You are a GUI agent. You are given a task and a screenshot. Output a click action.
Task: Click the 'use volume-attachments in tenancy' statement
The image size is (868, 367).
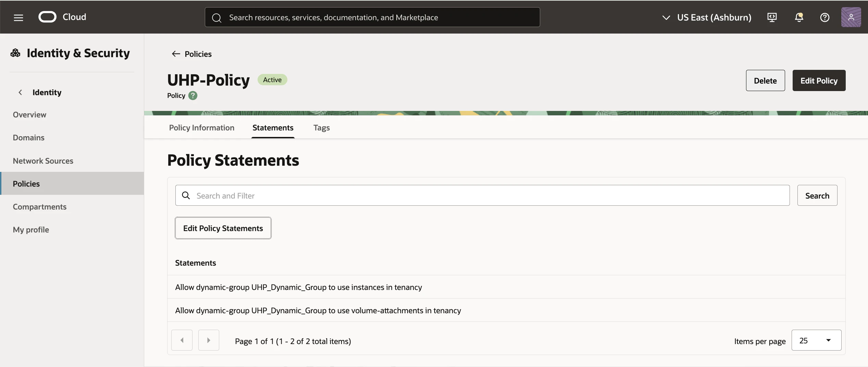(506, 310)
